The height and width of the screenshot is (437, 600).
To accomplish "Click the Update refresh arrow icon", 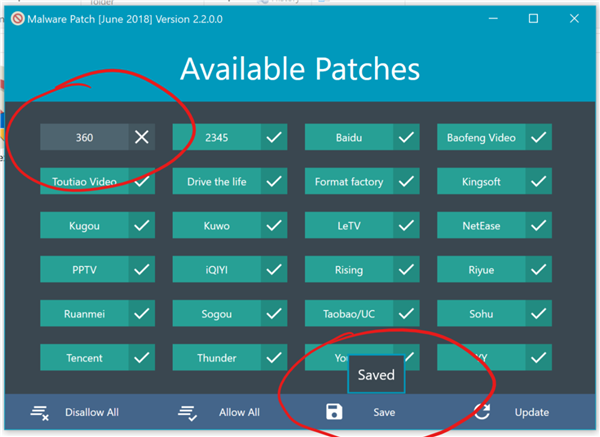I will [482, 412].
